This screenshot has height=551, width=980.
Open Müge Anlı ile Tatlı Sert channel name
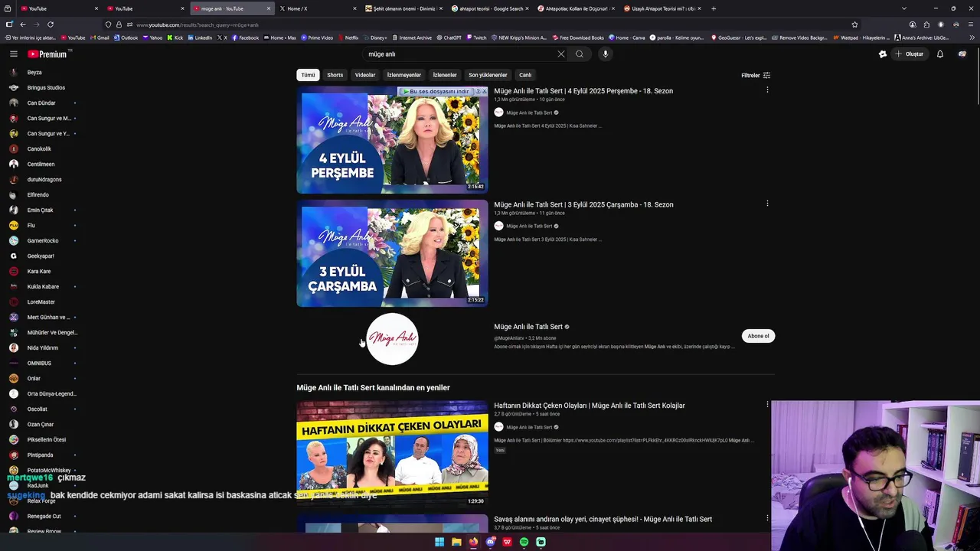coord(528,327)
